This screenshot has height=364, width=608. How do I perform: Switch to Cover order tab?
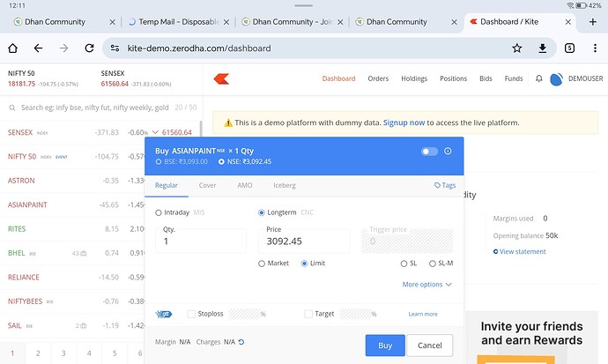207,185
